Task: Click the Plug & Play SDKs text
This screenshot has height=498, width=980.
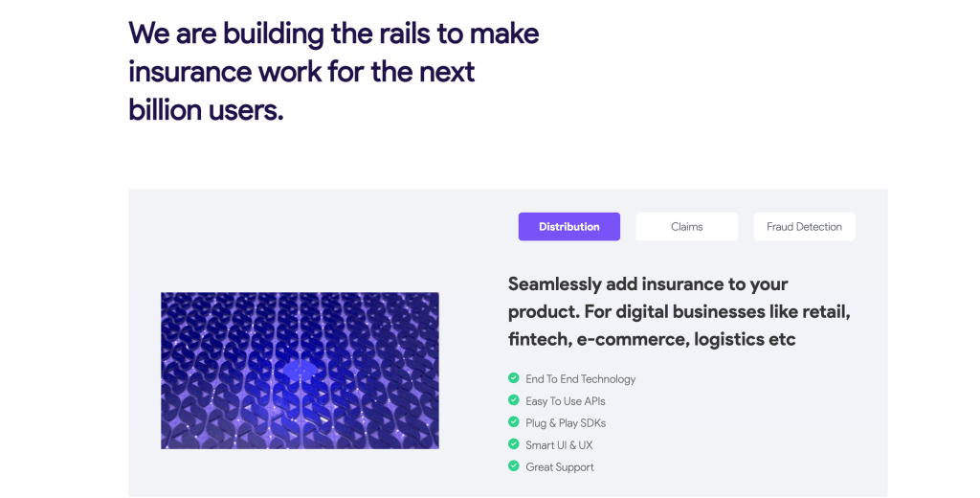Action: 565,423
